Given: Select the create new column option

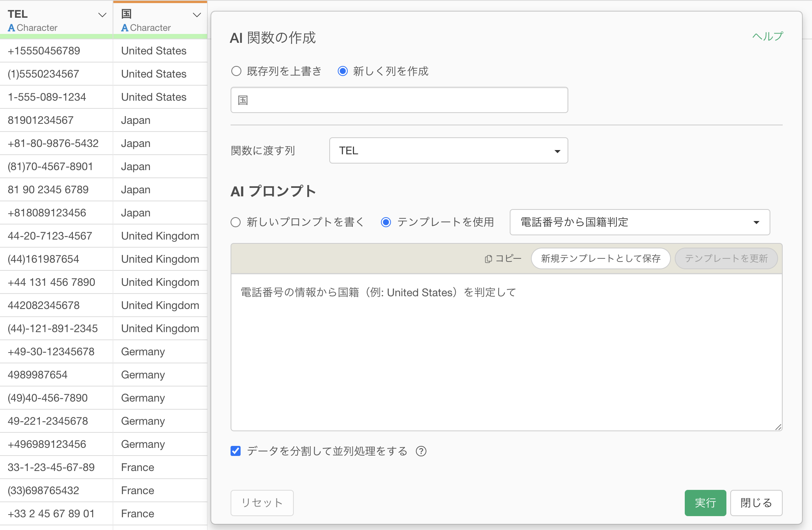Looking at the screenshot, I should point(342,71).
